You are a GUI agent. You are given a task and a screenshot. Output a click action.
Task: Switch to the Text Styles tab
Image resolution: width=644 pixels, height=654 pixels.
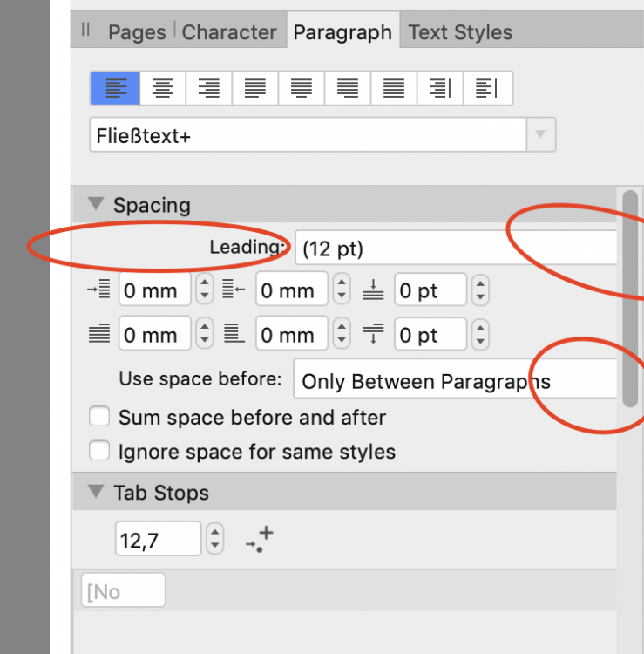(x=460, y=33)
